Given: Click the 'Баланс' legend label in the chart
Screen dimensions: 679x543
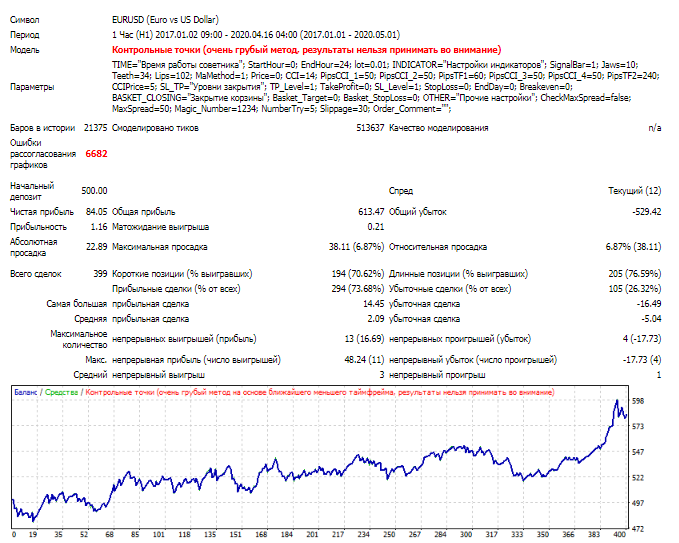Looking at the screenshot, I should (x=26, y=392).
